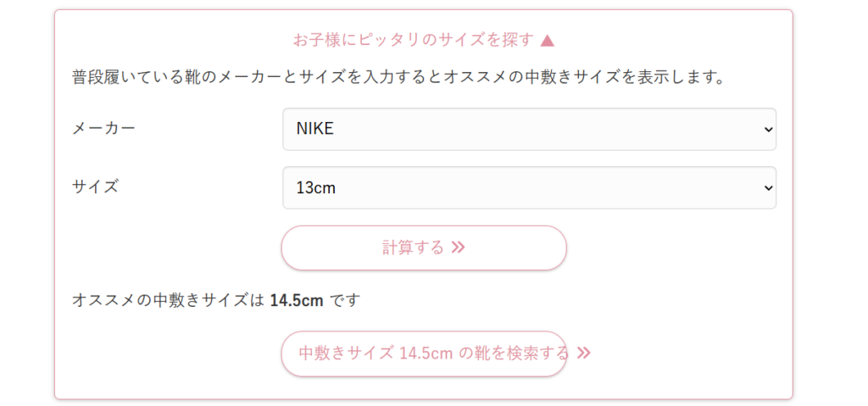Open the maker select showing NIKE
The width and height of the screenshot is (868, 406).
pyautogui.click(x=529, y=129)
